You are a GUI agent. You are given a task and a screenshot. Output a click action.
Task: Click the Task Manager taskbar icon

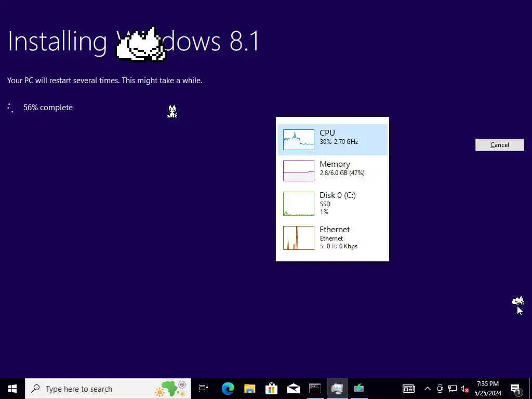(x=337, y=389)
